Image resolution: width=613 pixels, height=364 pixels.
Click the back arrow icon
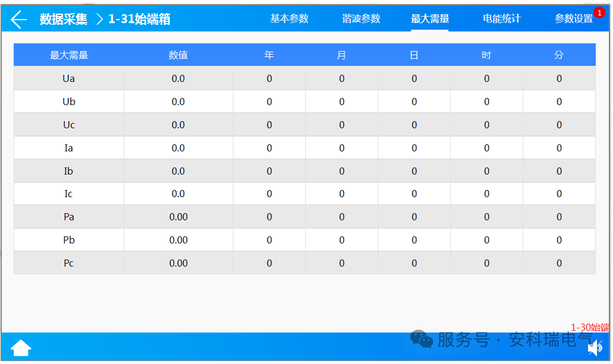(x=18, y=20)
